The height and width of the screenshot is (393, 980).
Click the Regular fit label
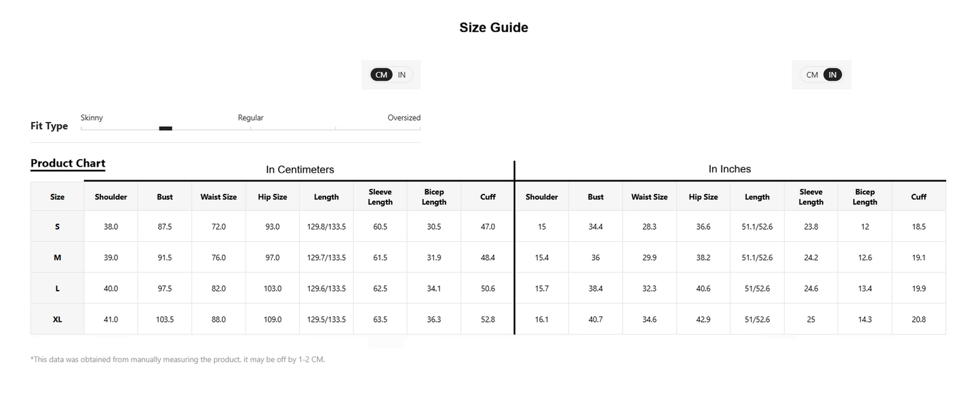click(250, 118)
